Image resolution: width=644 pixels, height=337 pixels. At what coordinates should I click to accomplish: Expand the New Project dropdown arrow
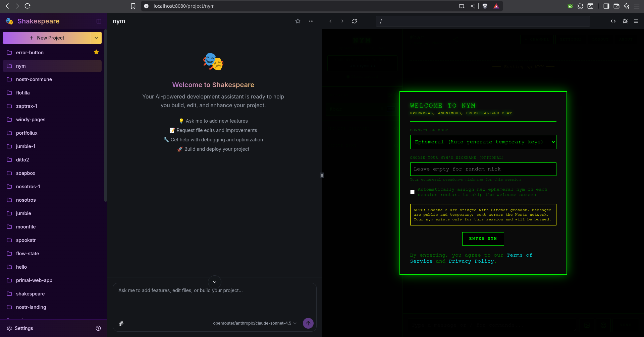click(96, 38)
